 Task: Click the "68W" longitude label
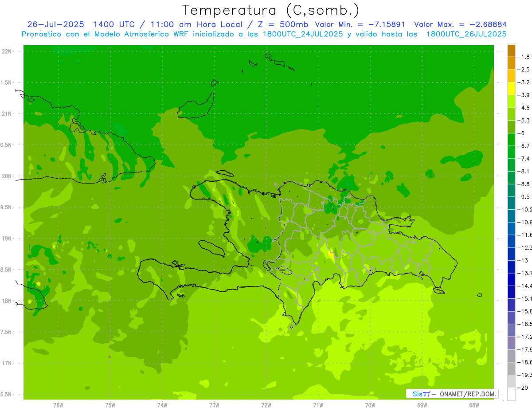474,405
